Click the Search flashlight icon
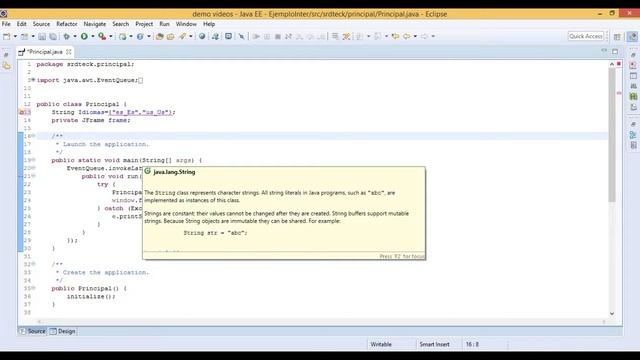 [182, 36]
